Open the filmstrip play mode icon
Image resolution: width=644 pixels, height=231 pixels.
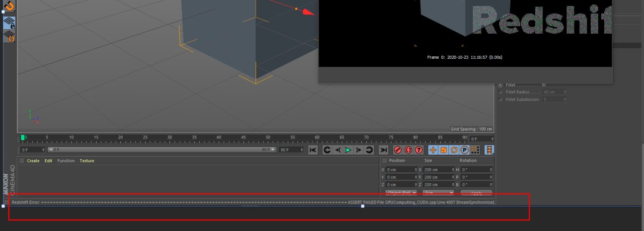pyautogui.click(x=489, y=150)
